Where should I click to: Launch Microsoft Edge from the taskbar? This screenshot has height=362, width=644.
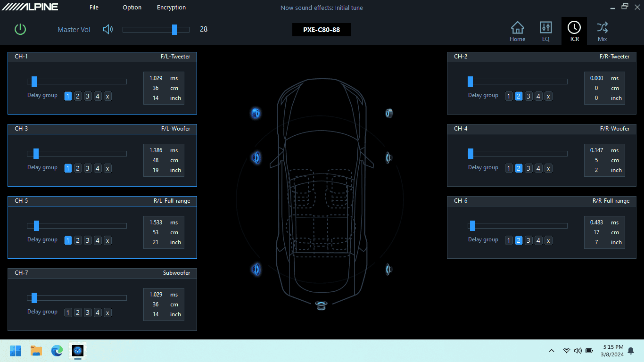point(57,351)
